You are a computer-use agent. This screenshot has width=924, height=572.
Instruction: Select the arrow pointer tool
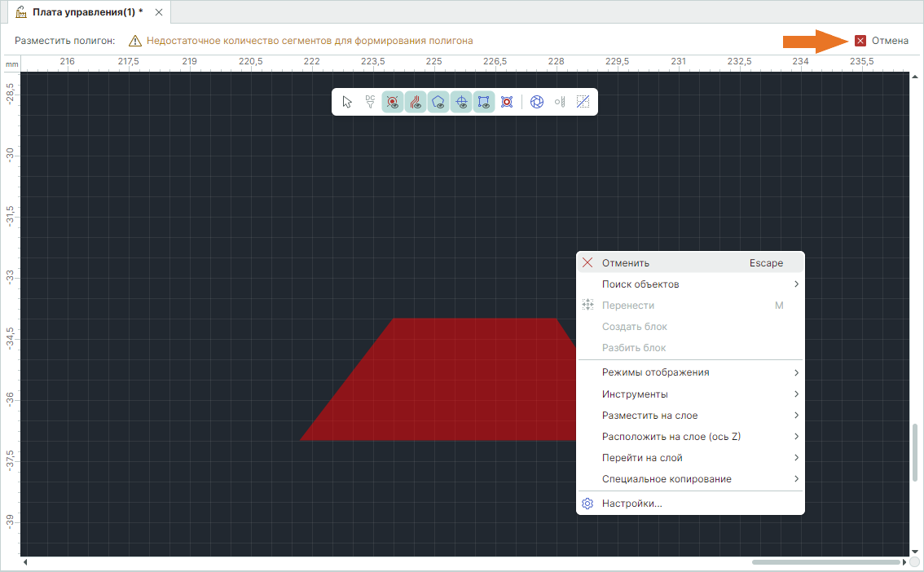348,102
